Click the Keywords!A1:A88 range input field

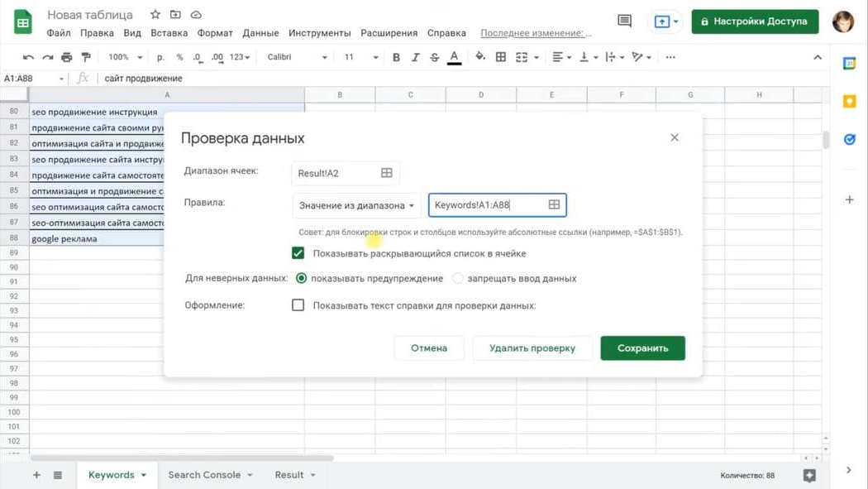tap(488, 205)
